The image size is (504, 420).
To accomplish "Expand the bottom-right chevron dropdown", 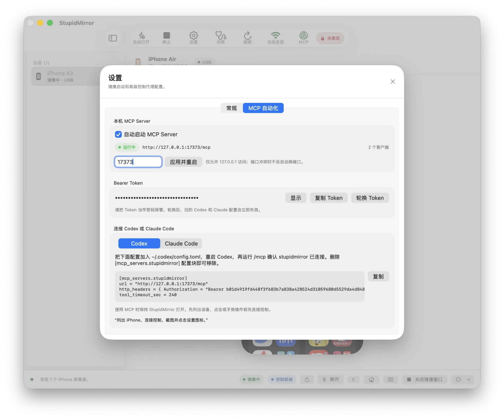I will [469, 379].
